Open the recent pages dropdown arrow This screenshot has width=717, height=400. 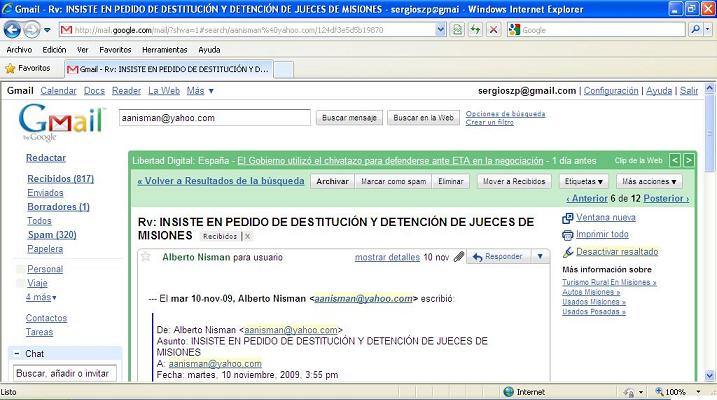47,31
